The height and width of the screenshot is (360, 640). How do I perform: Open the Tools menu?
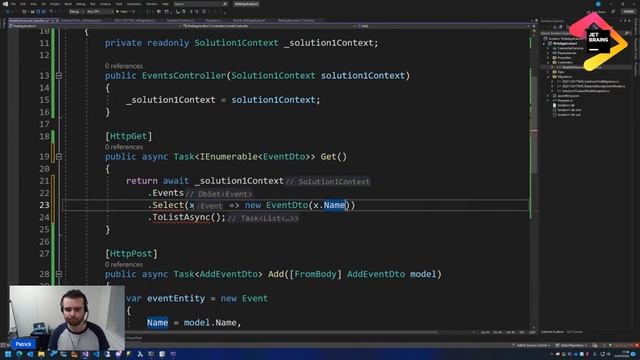[118, 4]
